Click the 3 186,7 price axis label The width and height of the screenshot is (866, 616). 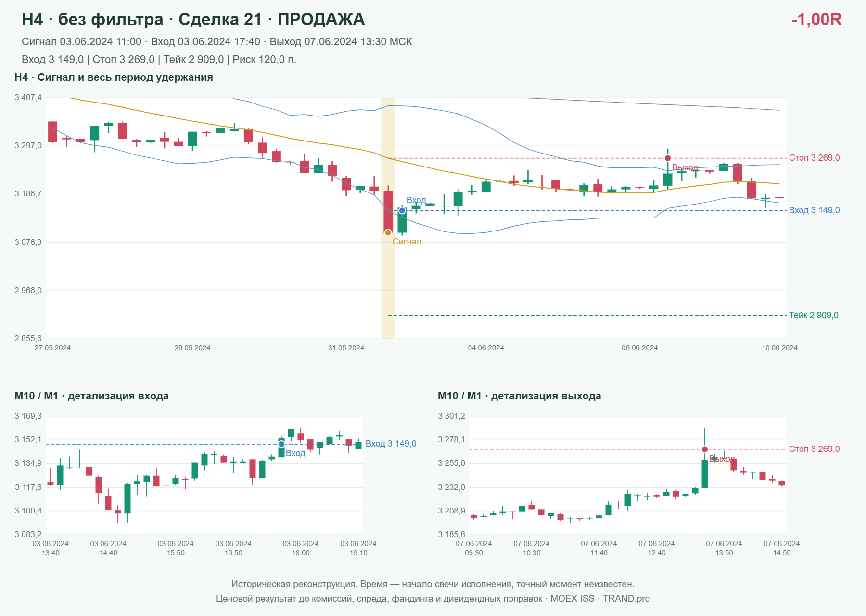tap(28, 194)
